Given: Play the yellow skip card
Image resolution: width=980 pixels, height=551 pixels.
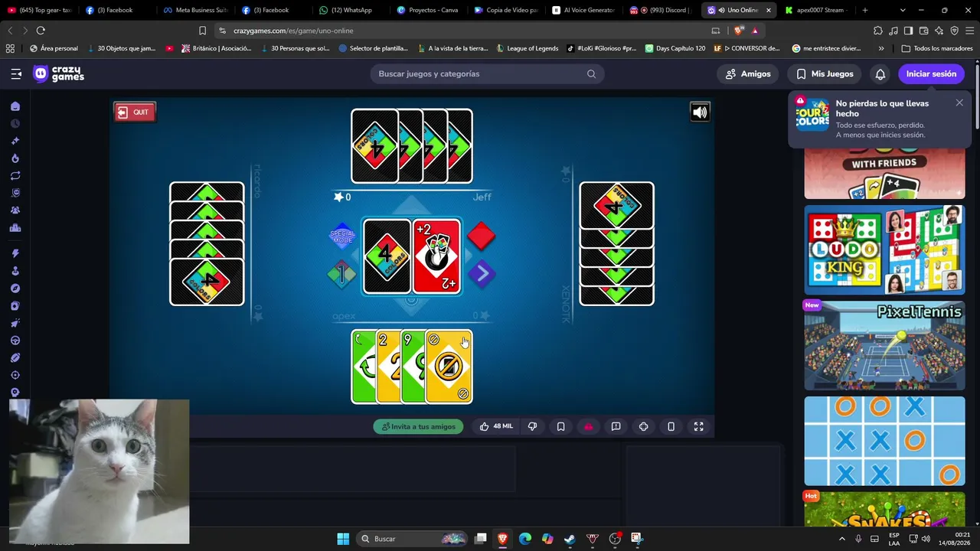Looking at the screenshot, I should pyautogui.click(x=449, y=367).
